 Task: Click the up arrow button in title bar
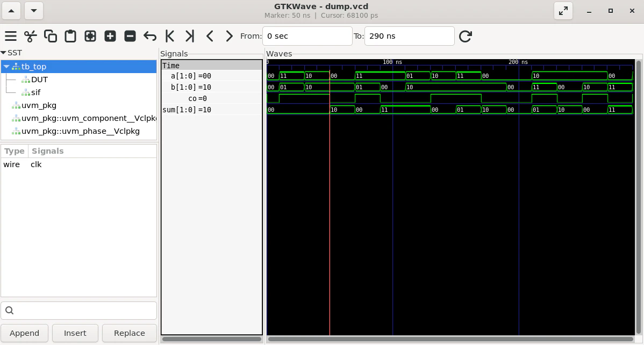(11, 11)
